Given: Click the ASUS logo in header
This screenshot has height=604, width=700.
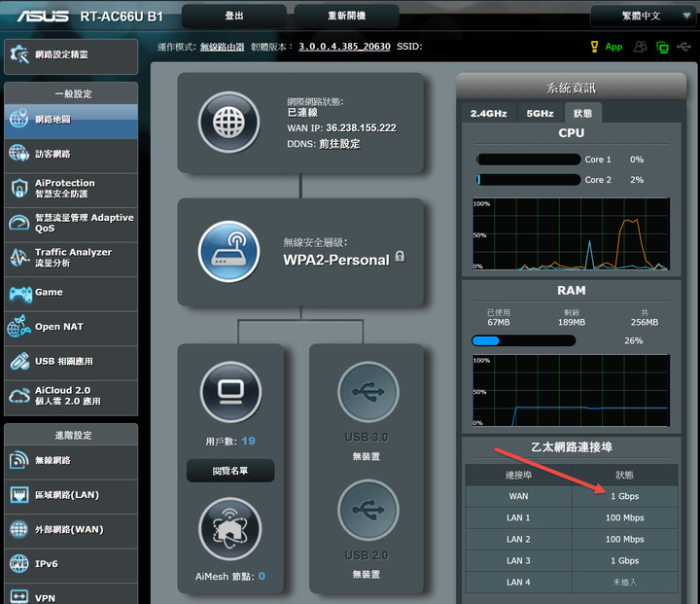Looking at the screenshot, I should [x=43, y=17].
